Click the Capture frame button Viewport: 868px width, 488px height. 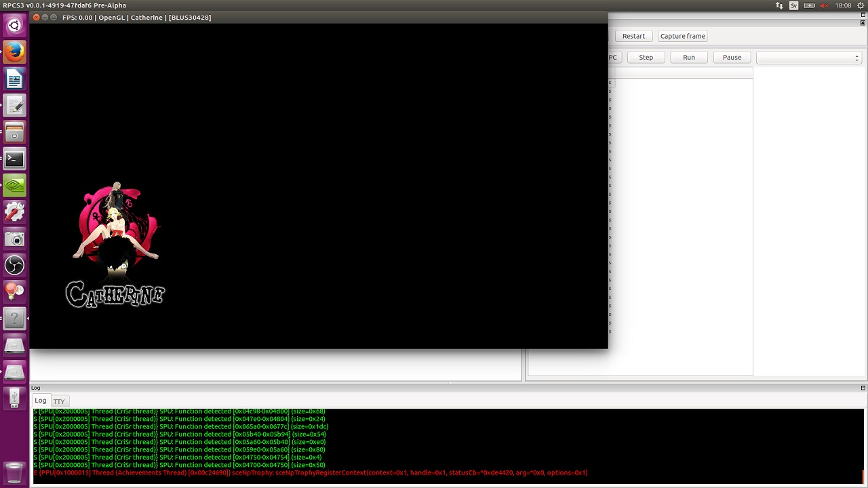point(682,36)
